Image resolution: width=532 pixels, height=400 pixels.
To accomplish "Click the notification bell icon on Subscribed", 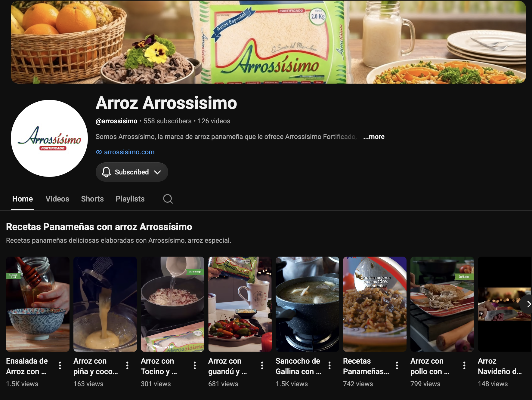I will 106,172.
